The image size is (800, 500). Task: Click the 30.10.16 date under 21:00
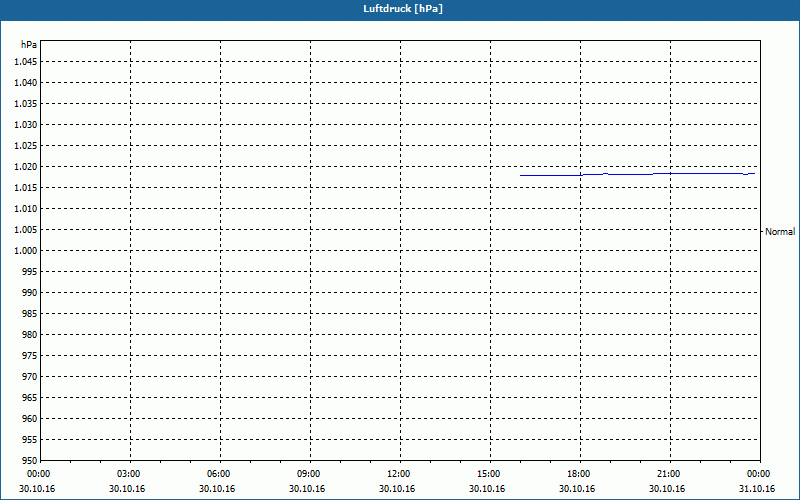[x=667, y=489]
